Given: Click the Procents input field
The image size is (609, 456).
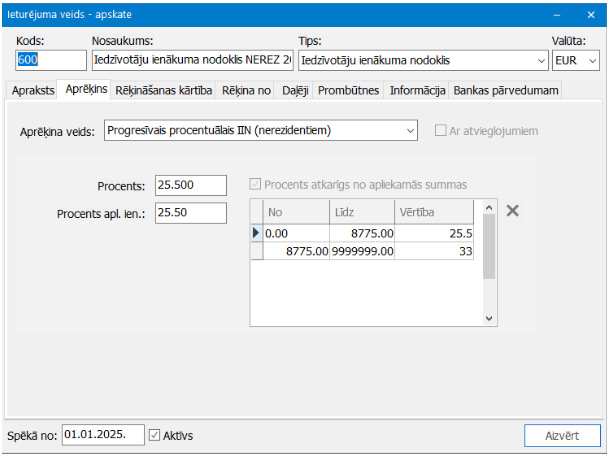Looking at the screenshot, I should 191,185.
